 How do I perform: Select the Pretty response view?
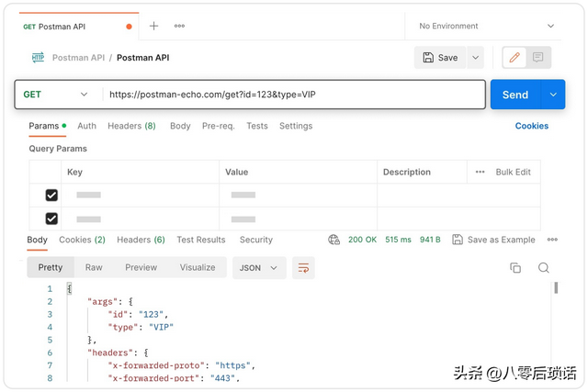pyautogui.click(x=51, y=267)
